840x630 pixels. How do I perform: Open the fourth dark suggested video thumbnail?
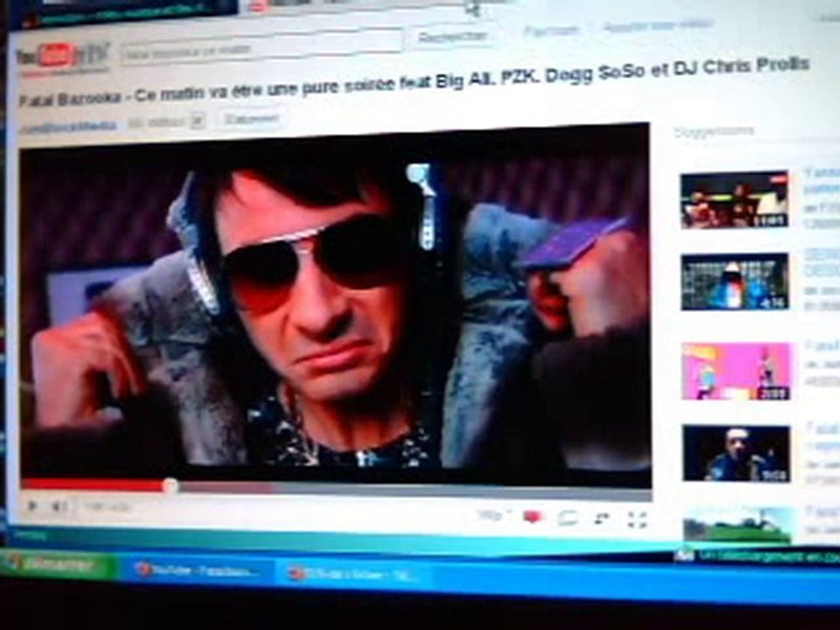coord(737,453)
